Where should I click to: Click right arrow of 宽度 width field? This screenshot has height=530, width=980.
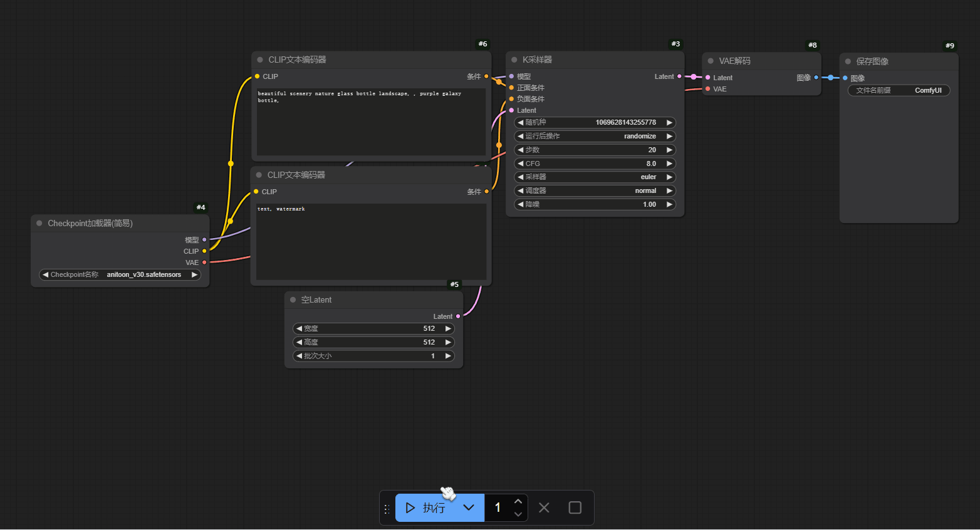click(448, 328)
